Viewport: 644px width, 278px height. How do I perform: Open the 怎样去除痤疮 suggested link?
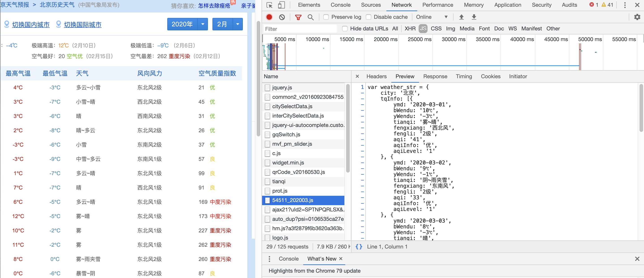[214, 6]
